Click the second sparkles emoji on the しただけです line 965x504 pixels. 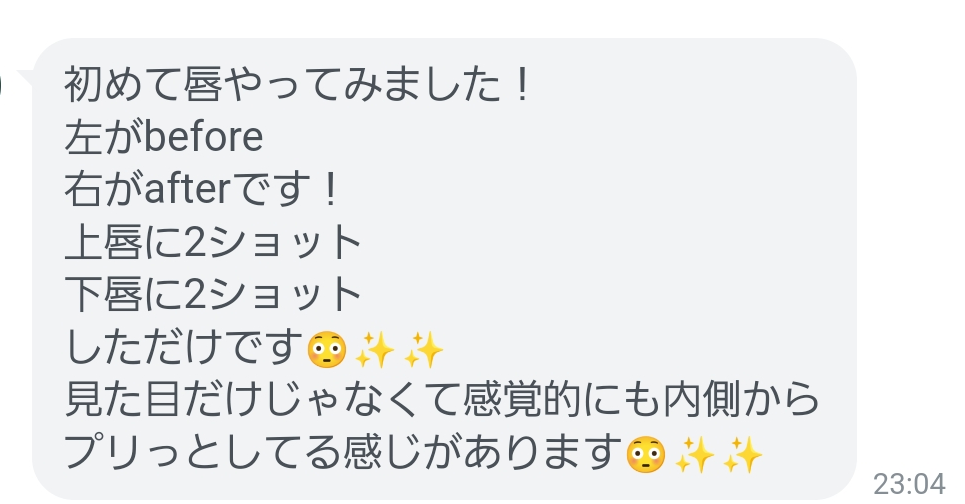[x=423, y=350]
